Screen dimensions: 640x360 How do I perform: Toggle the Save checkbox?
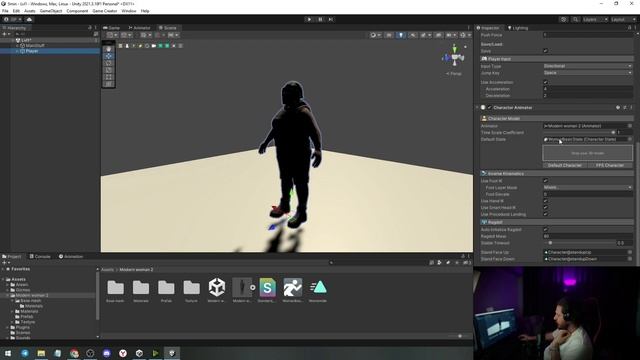545,51
